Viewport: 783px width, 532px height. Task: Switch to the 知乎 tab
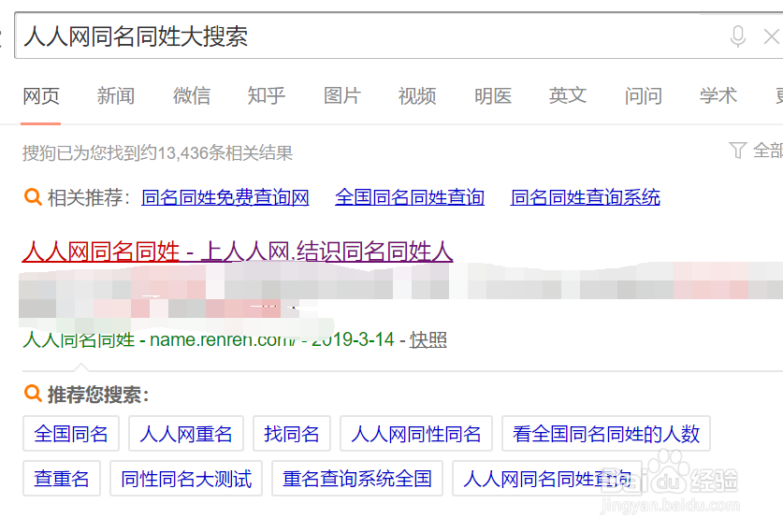(267, 95)
